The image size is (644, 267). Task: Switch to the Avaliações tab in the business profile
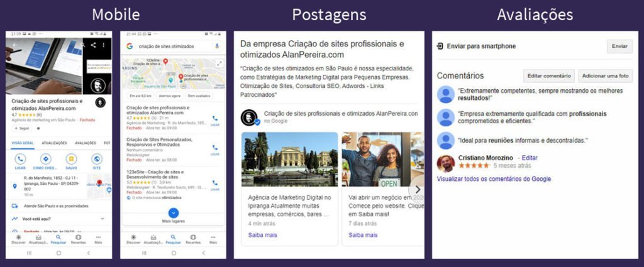point(86,143)
